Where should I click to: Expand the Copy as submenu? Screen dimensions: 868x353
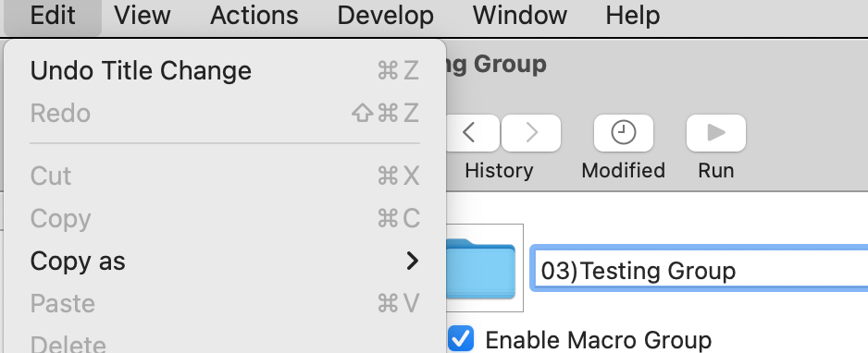(x=225, y=261)
